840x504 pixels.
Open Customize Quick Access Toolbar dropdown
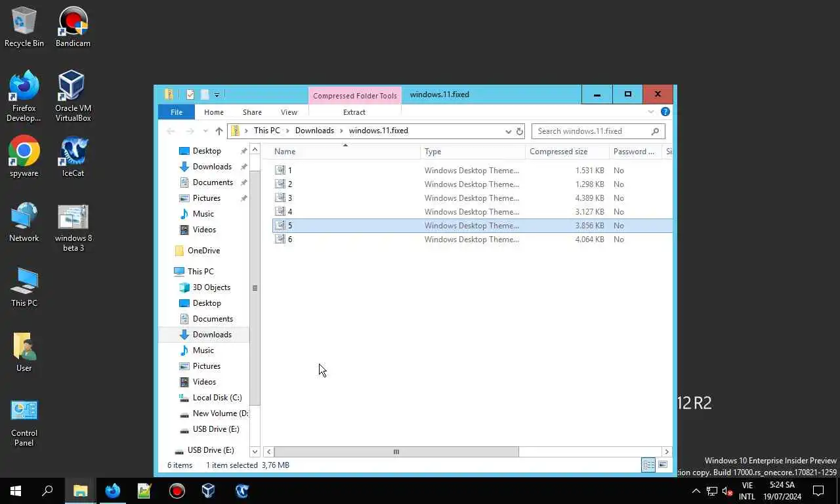[x=217, y=95]
